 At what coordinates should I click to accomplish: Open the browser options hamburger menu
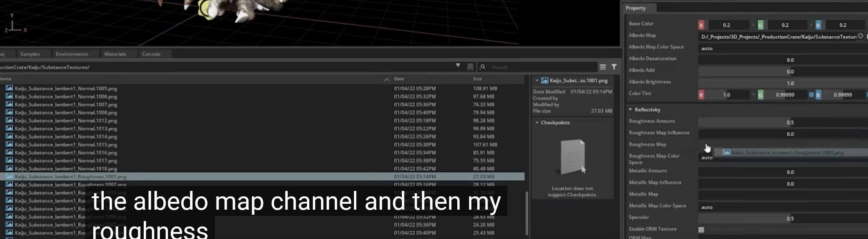(x=603, y=67)
